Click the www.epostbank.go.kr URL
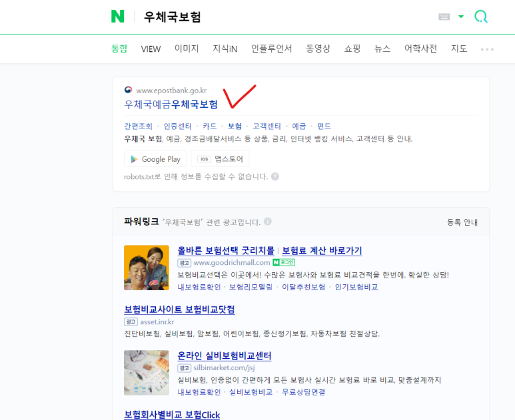The height and width of the screenshot is (420, 515). [171, 91]
